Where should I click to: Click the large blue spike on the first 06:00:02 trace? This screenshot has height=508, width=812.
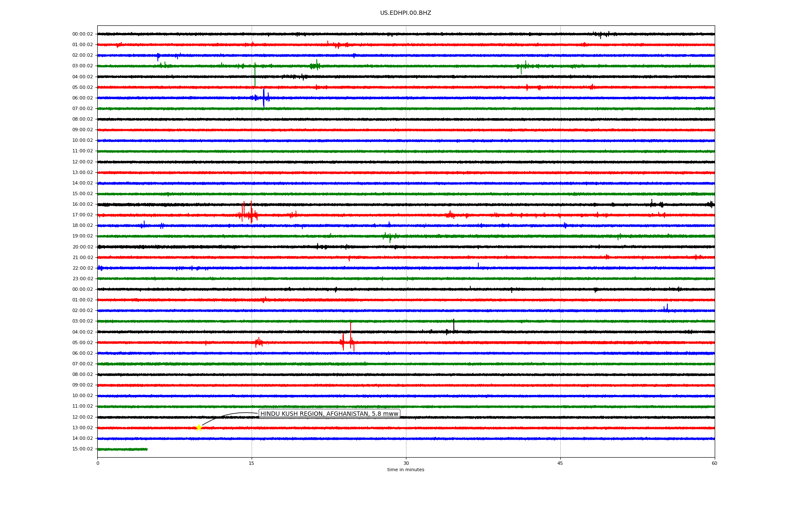[x=263, y=98]
